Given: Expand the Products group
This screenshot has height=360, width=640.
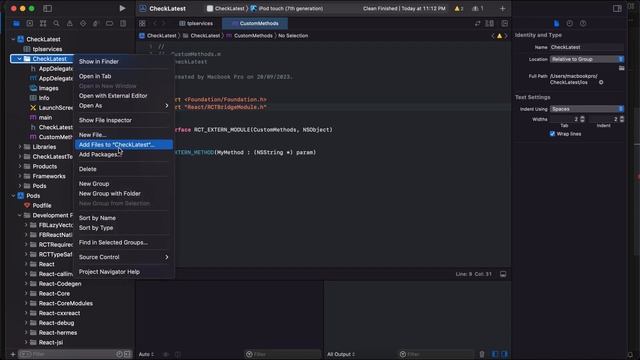Looking at the screenshot, I should point(20,167).
